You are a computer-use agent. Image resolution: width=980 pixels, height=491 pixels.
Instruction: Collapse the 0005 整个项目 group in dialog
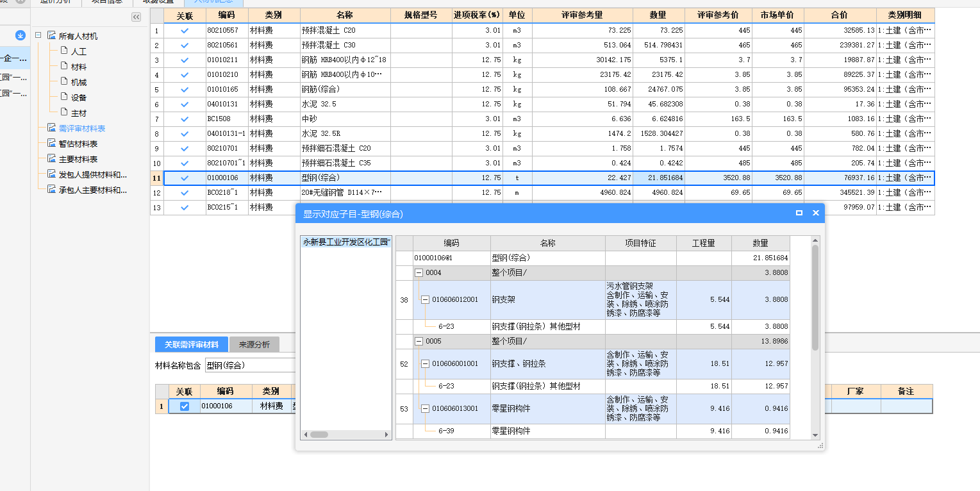pyautogui.click(x=419, y=341)
